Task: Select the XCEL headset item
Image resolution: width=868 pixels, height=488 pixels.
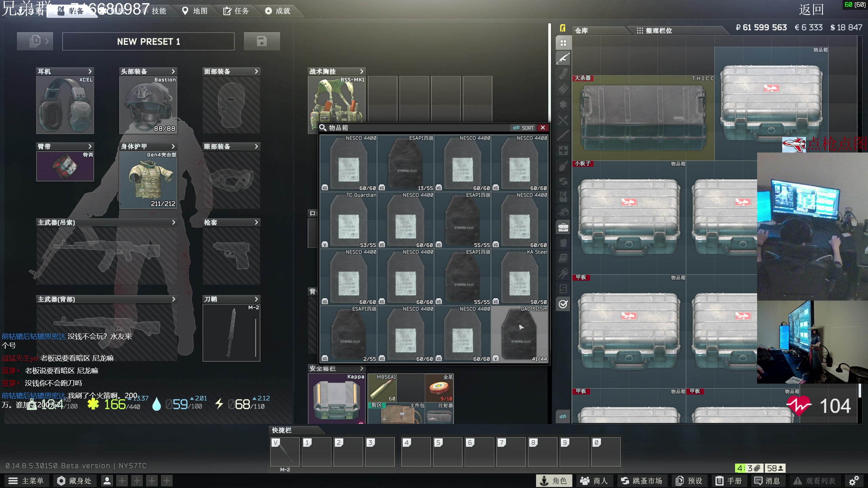Action: click(65, 105)
